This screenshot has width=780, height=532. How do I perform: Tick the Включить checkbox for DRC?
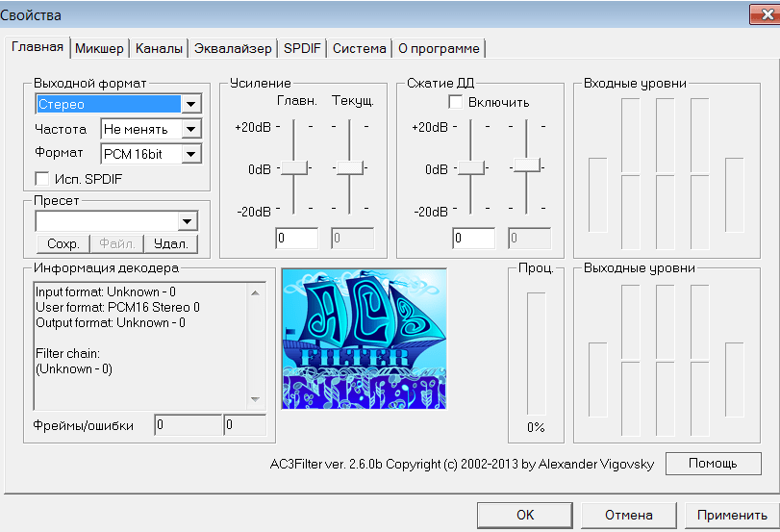point(455,102)
